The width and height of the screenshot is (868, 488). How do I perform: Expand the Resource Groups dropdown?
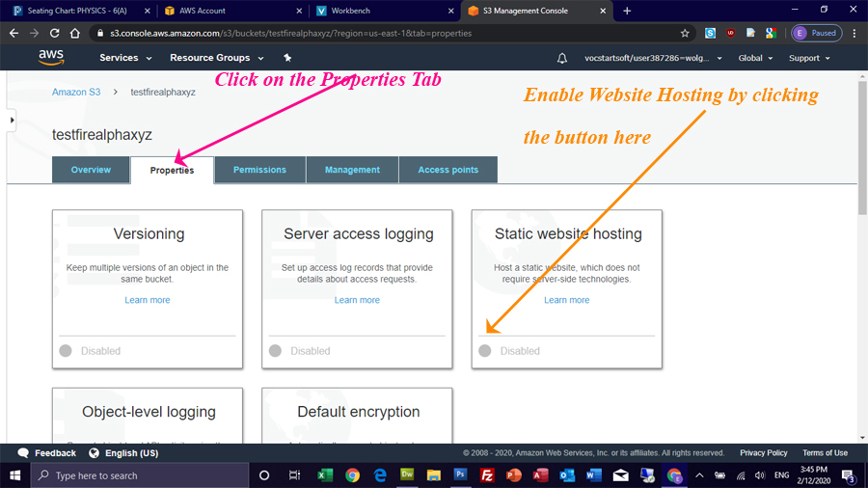[216, 58]
